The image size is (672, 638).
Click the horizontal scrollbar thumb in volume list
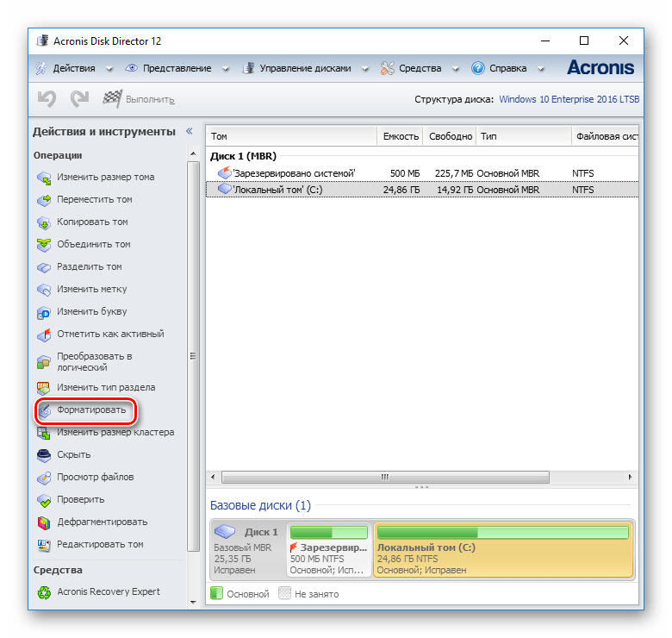click(x=385, y=477)
